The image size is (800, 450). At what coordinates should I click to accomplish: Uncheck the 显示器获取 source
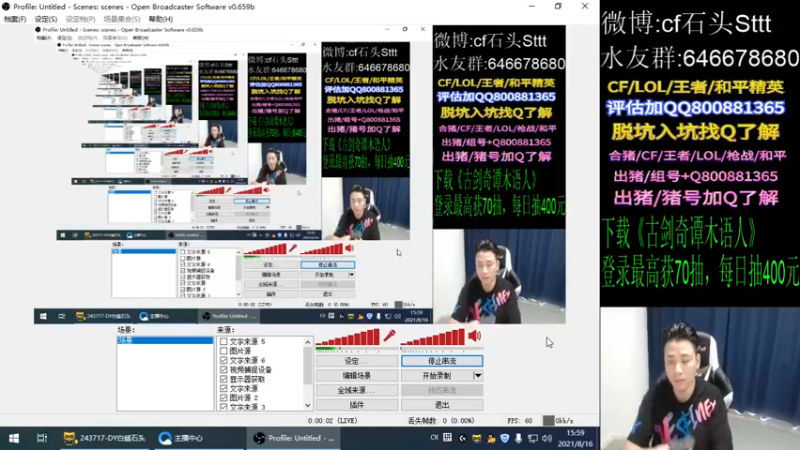click(223, 379)
